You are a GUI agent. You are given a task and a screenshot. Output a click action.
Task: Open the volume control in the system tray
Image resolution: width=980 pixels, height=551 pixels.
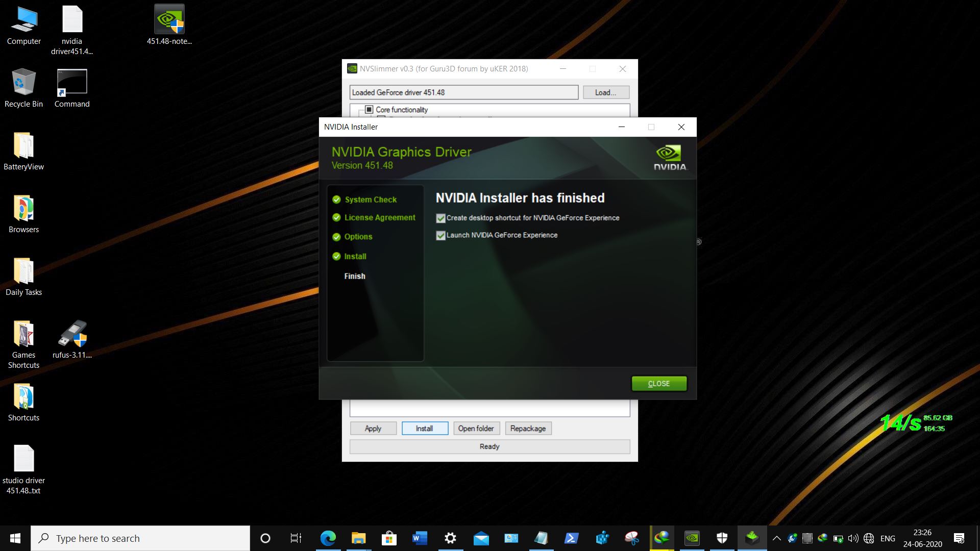click(853, 538)
